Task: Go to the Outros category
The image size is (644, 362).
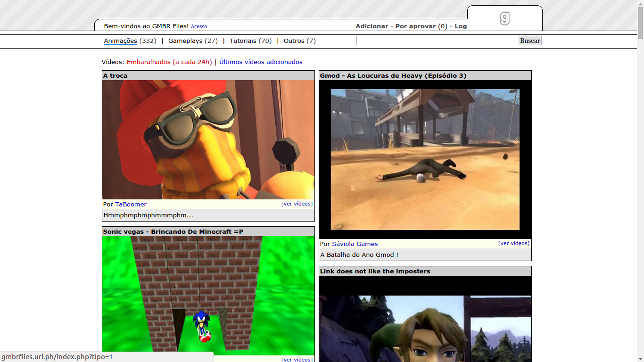Action: [x=294, y=41]
